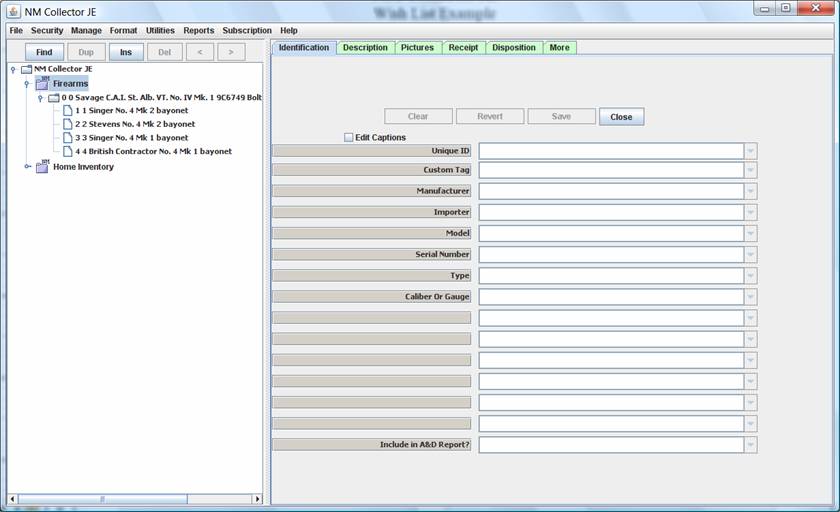Open the Unique ID dropdown arrow
This screenshot has width=840, height=512.
[x=751, y=151]
